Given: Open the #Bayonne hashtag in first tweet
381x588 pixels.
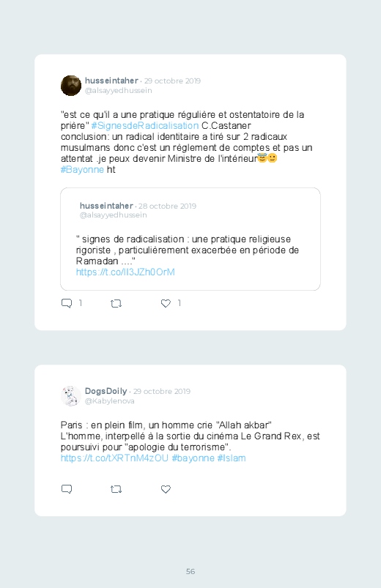Looking at the screenshot, I should [x=82, y=169].
